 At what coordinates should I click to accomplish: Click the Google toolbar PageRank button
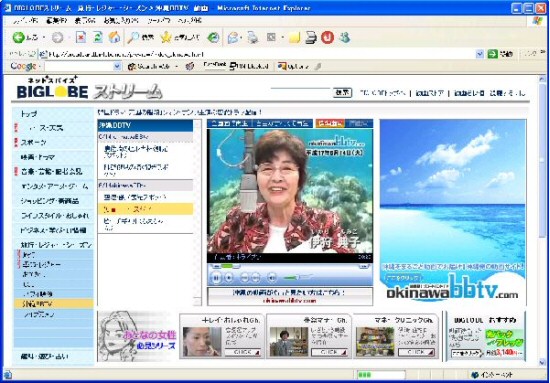click(x=215, y=66)
